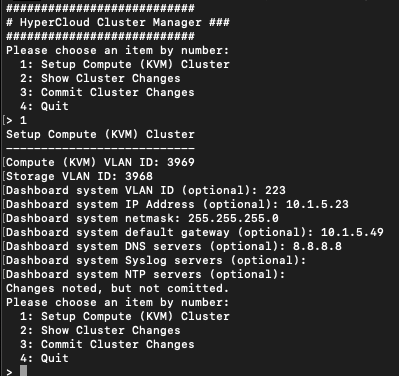Click first menu option 2: Show Cluster Changes

pos(100,78)
